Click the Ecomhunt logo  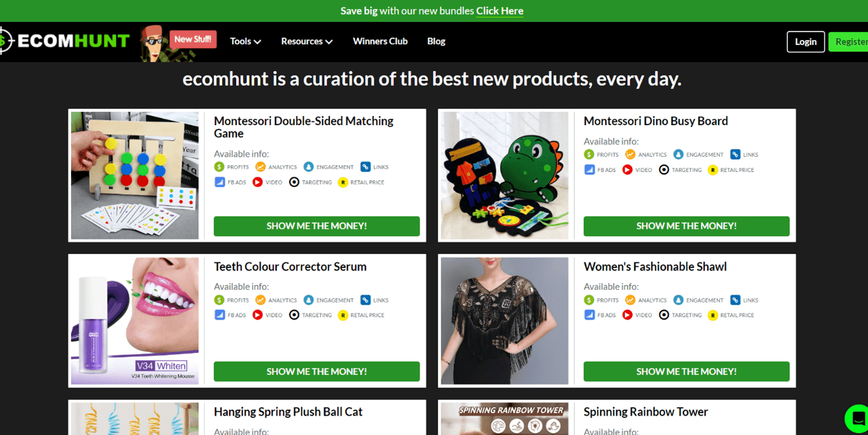point(66,41)
